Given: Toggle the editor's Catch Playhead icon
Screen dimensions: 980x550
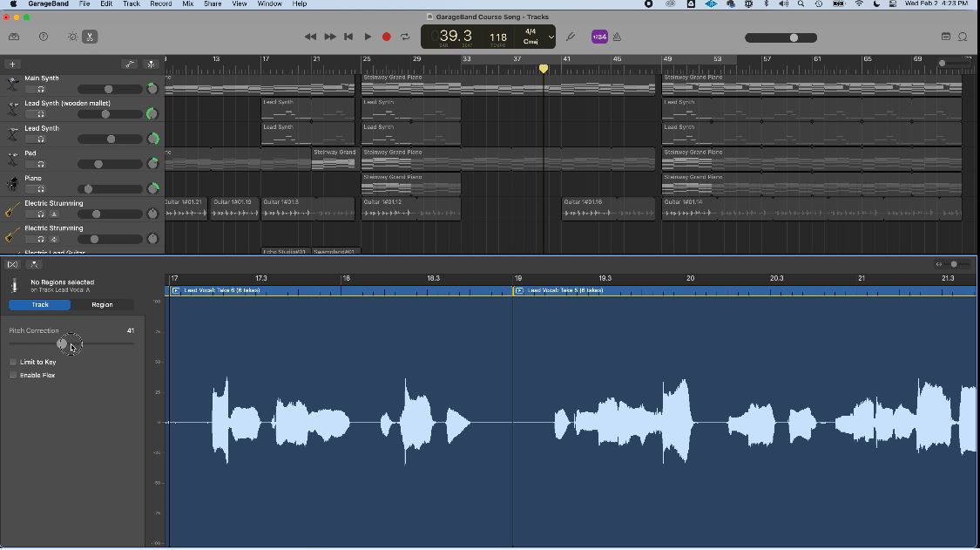Looking at the screenshot, I should [x=34, y=265].
